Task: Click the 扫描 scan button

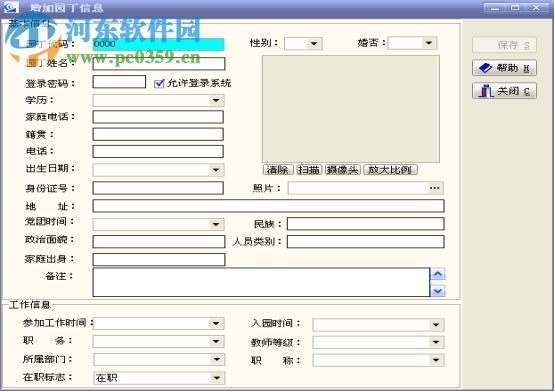Action: click(309, 170)
